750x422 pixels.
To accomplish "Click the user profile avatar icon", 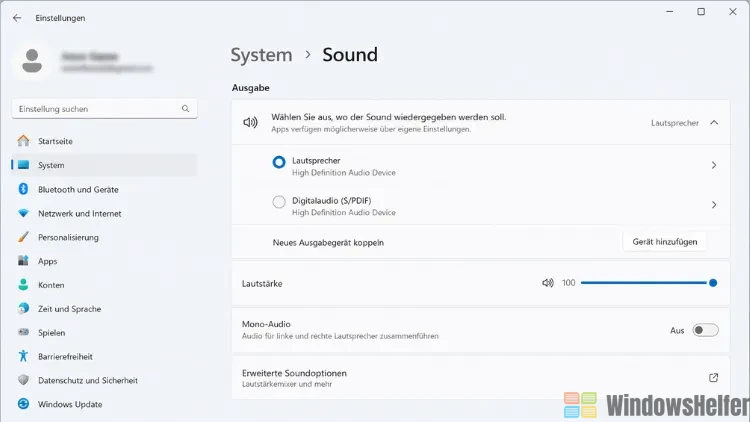I will click(32, 61).
